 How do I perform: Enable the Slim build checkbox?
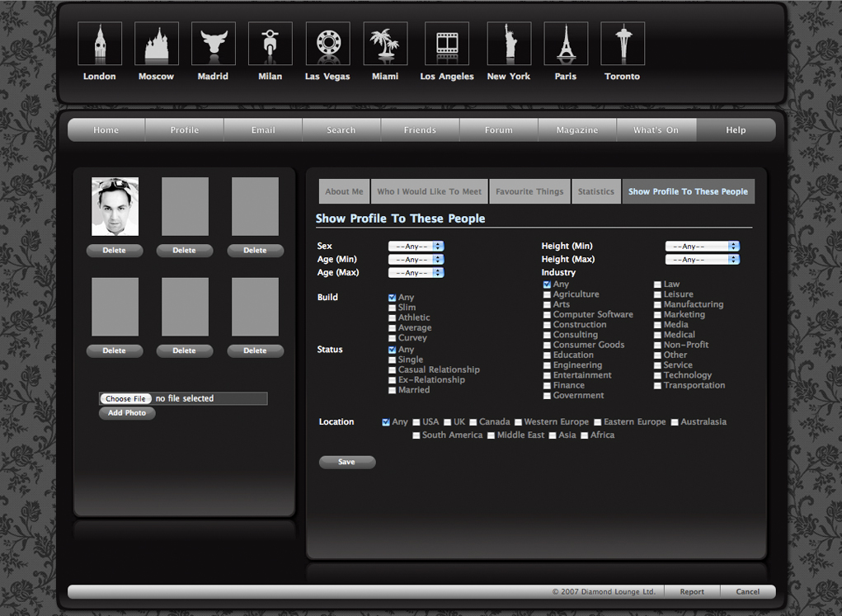[393, 308]
